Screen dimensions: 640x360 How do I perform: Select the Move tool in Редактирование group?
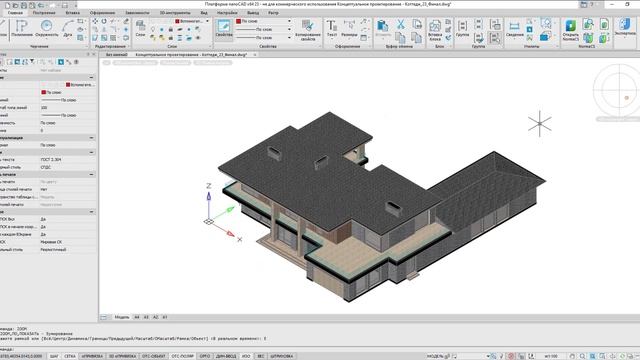pos(95,21)
